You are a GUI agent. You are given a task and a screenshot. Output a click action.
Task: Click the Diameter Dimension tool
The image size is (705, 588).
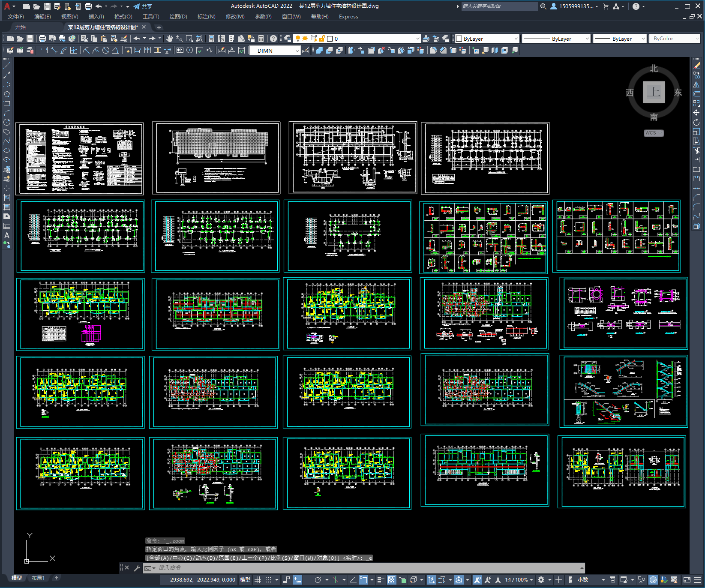point(105,50)
